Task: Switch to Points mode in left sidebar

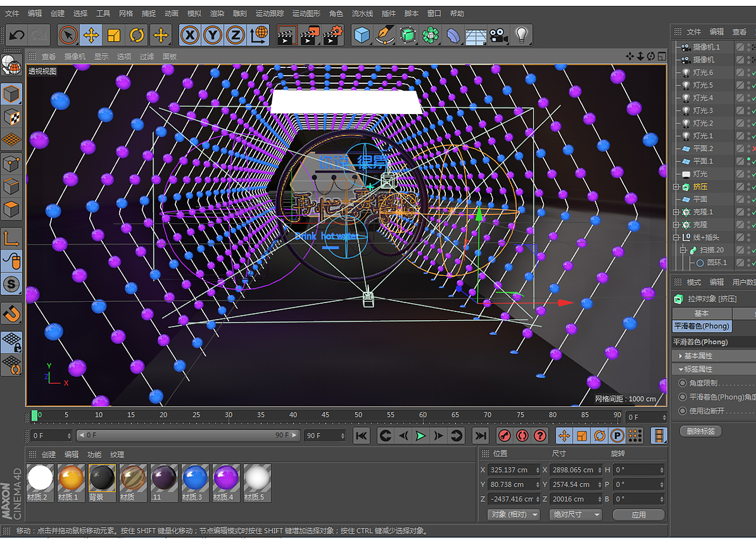Action: click(x=12, y=163)
